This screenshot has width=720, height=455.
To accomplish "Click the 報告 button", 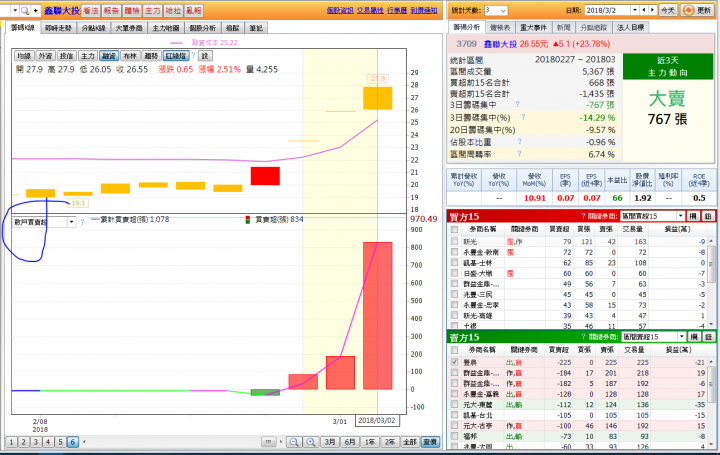I will 111,11.
